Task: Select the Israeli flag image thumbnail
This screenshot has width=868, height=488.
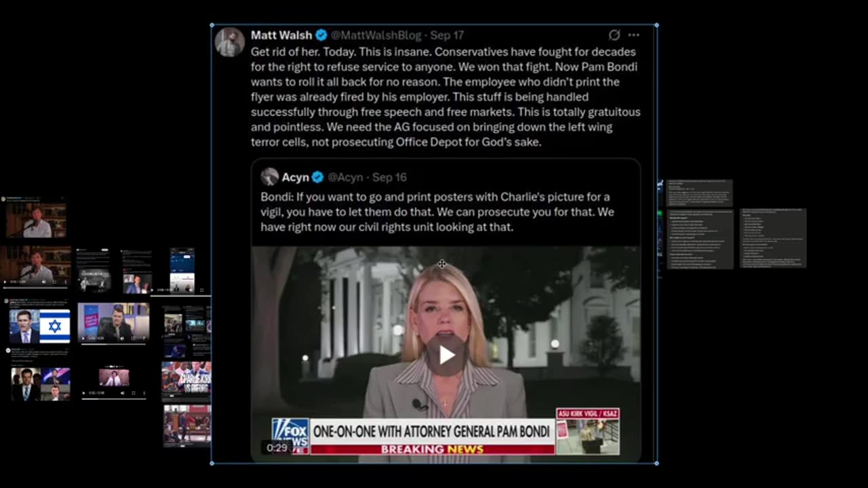Action: pos(40,325)
